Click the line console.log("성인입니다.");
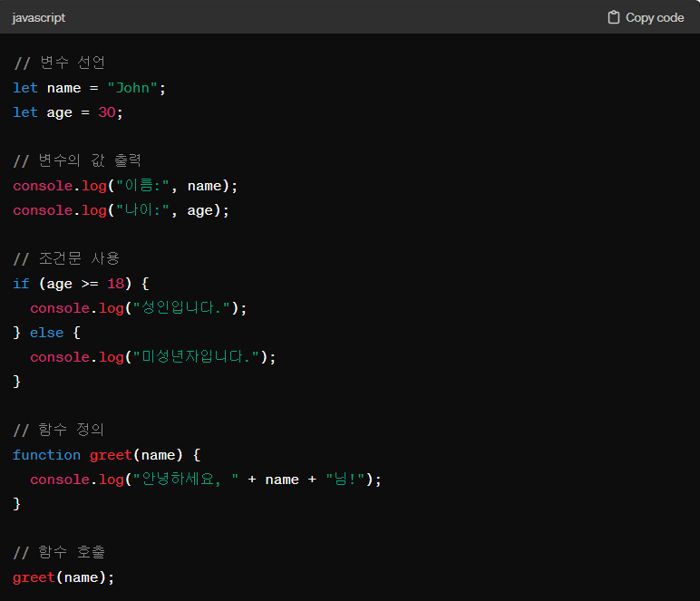Viewport: 700px width, 601px height. [x=138, y=308]
